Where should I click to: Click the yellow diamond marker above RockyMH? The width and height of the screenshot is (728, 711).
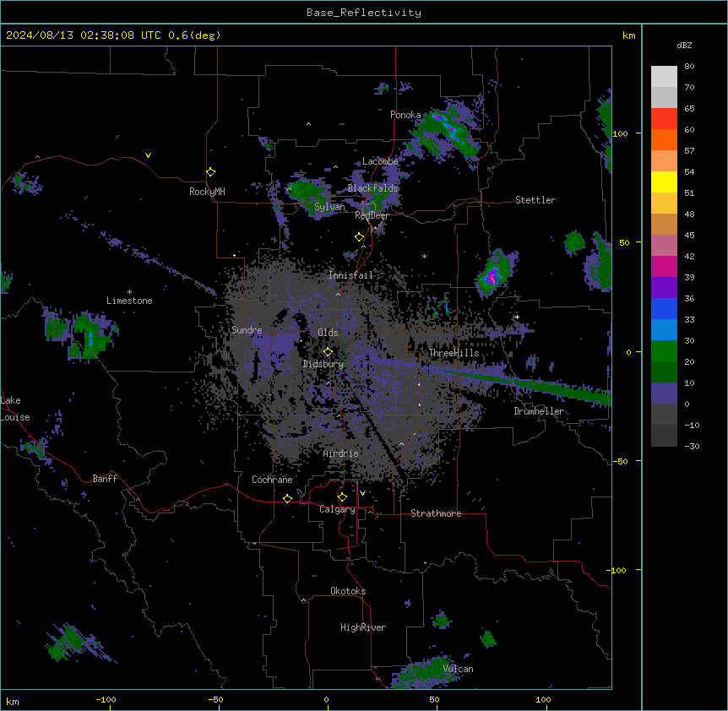point(211,172)
